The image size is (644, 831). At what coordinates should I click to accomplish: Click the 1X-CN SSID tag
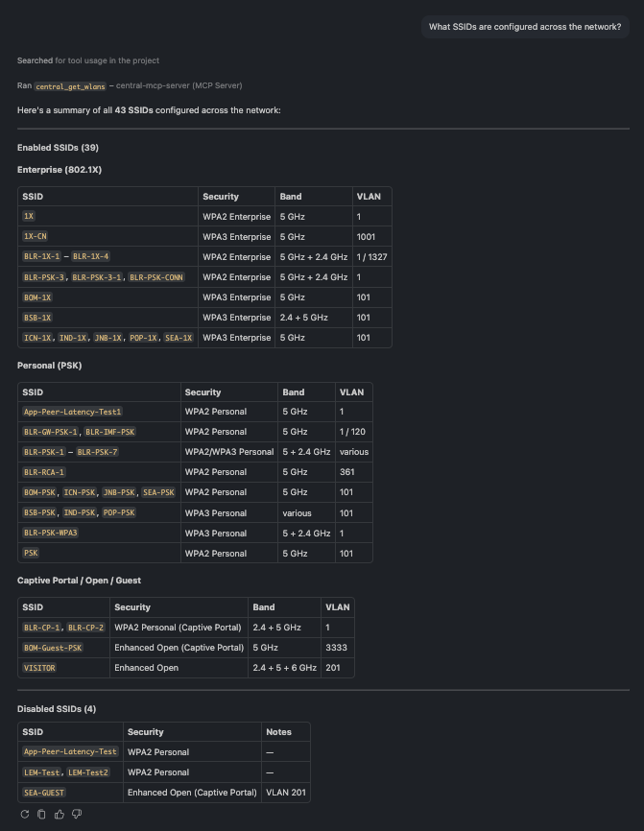[35, 236]
